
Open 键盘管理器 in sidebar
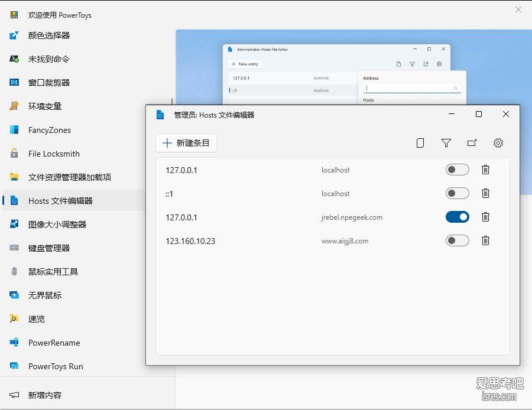click(x=49, y=248)
